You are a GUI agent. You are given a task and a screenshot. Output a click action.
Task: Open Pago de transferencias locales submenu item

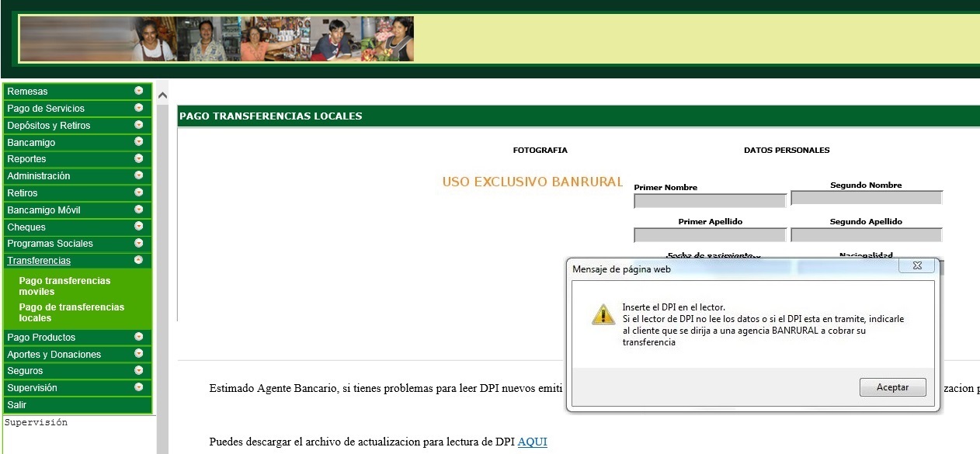71,312
